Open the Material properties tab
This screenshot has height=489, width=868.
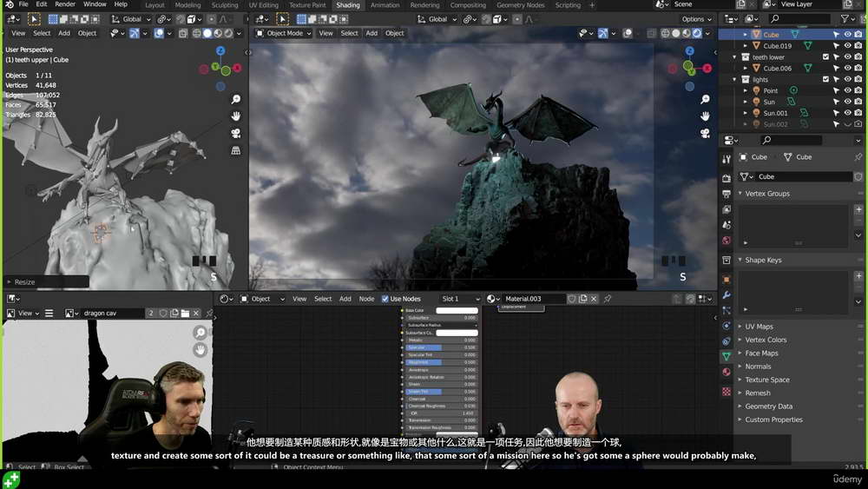pos(727,372)
